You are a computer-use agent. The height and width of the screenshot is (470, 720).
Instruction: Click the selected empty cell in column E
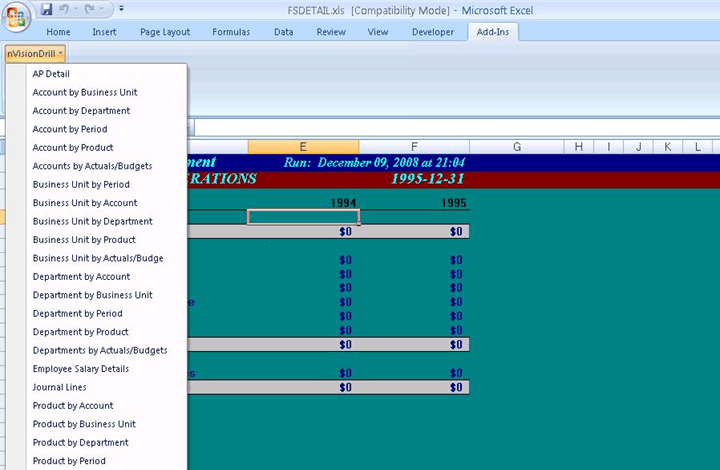303,217
